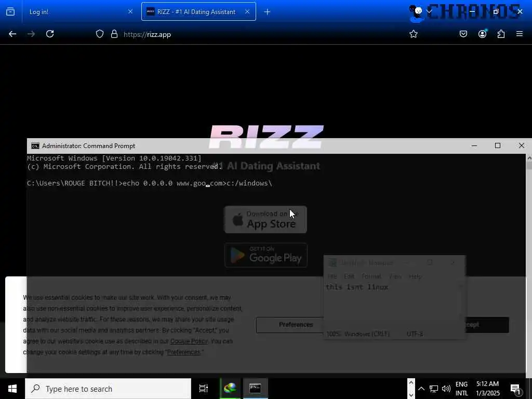Click the Download on the App Store button
This screenshot has height=399, width=532.
[265, 220]
